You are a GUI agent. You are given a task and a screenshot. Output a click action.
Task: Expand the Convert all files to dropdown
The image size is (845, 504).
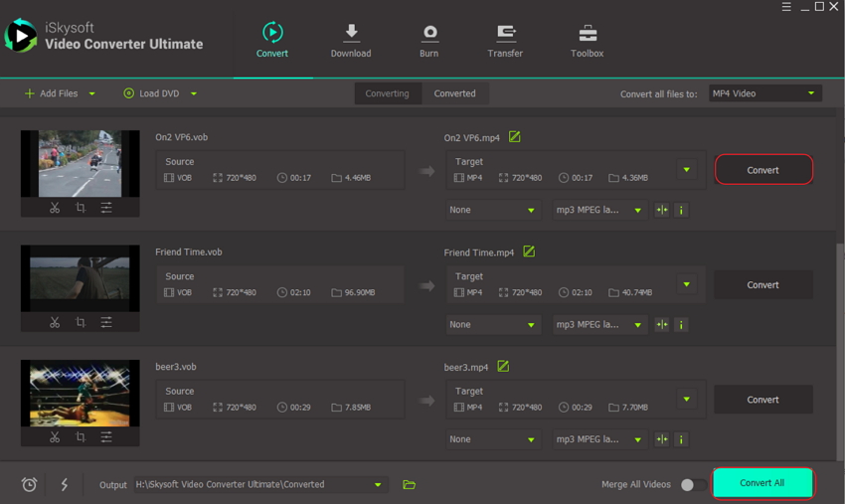(x=764, y=93)
